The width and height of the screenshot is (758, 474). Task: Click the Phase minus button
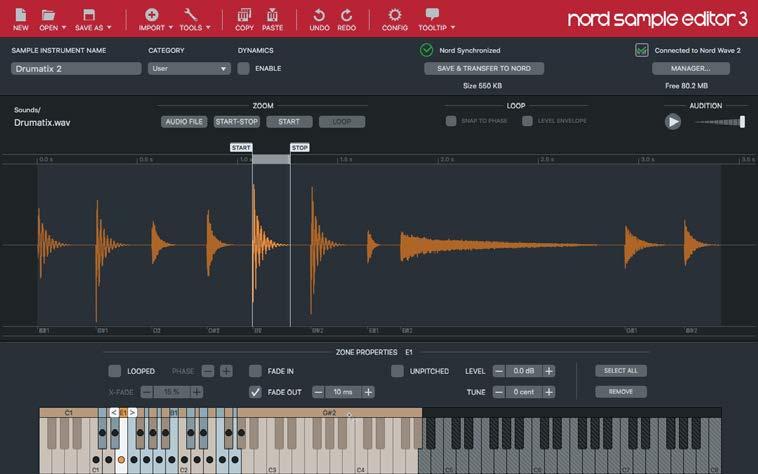(x=208, y=371)
